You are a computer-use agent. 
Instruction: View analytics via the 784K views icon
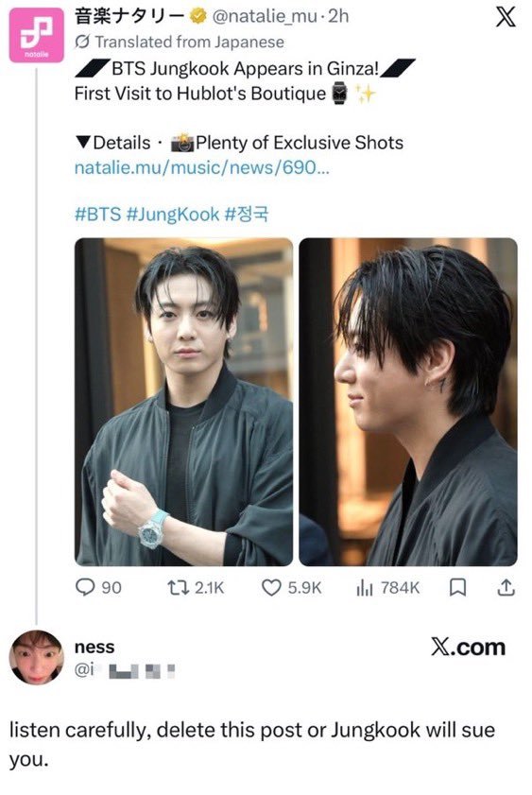pyautogui.click(x=365, y=588)
